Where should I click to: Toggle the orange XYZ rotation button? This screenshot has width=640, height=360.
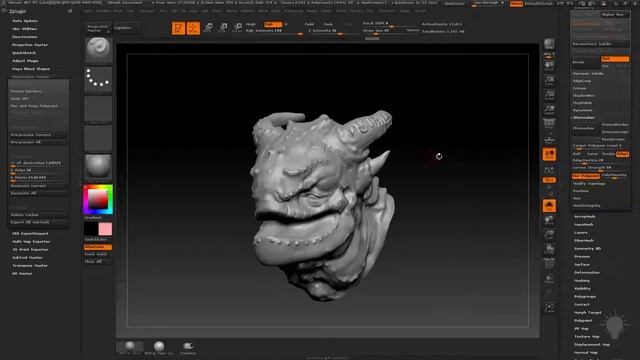[549, 180]
